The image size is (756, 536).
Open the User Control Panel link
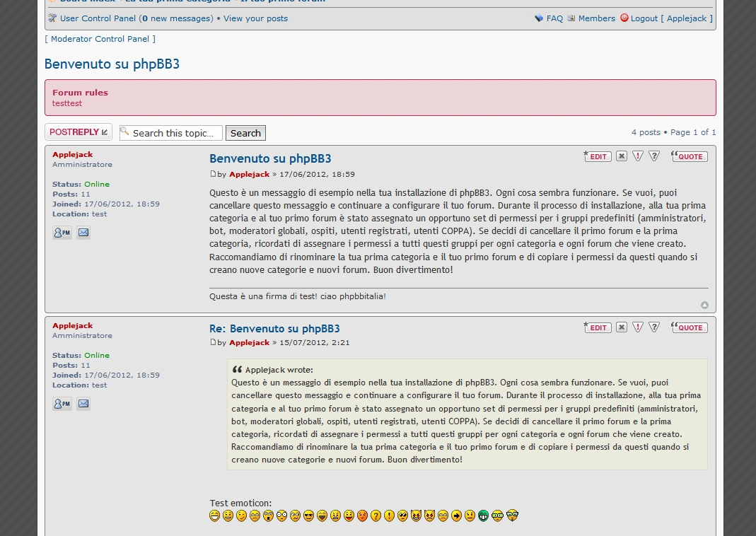pyautogui.click(x=98, y=18)
